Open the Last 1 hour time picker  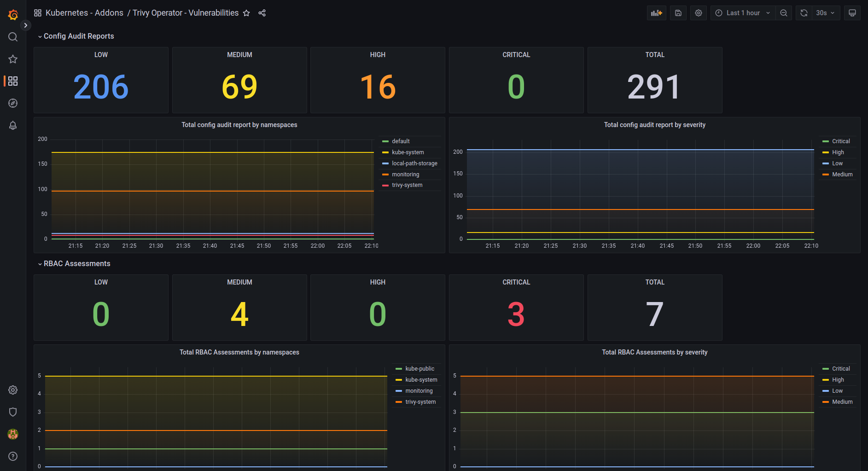coord(742,13)
